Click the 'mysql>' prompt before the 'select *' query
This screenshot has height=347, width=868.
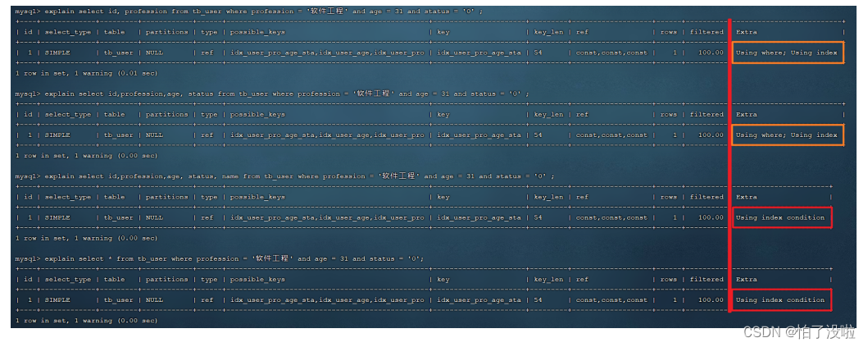tap(28, 259)
